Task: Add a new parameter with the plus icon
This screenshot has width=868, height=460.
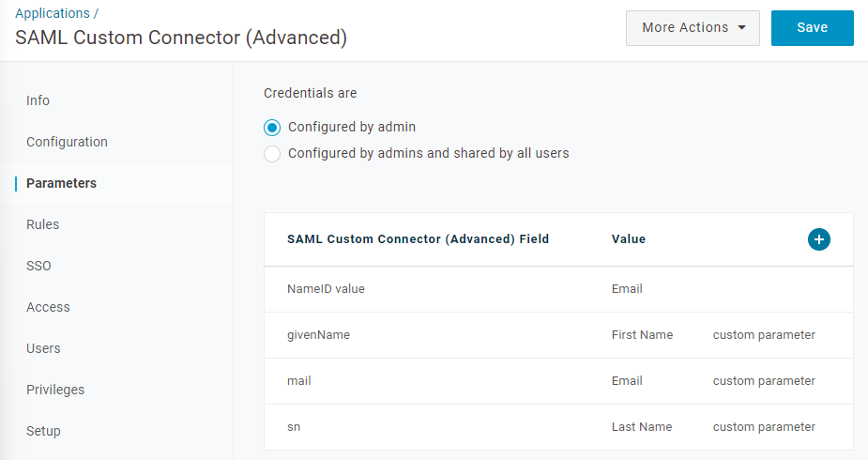Action: [x=818, y=239]
